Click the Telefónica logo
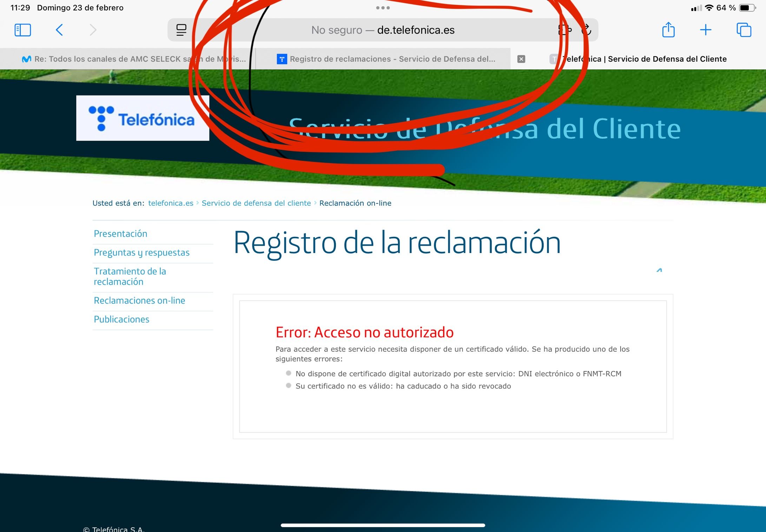Viewport: 766px width, 532px height. pos(143,118)
